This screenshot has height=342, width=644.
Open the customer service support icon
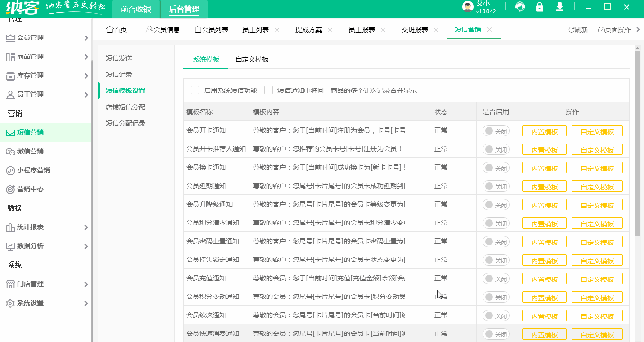[519, 8]
